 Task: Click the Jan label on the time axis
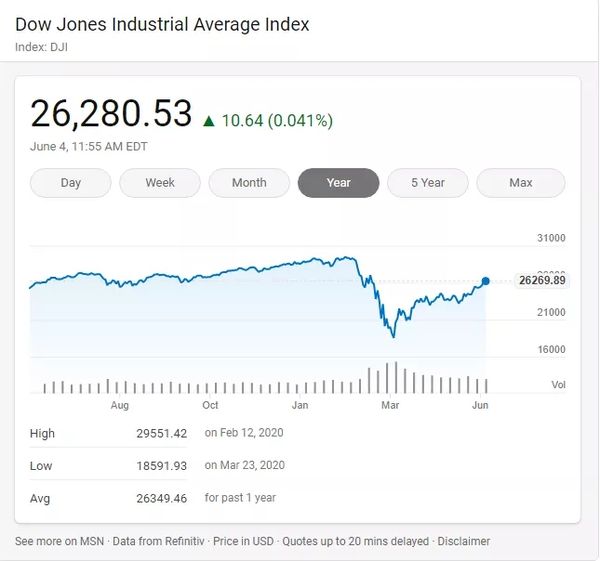click(300, 405)
